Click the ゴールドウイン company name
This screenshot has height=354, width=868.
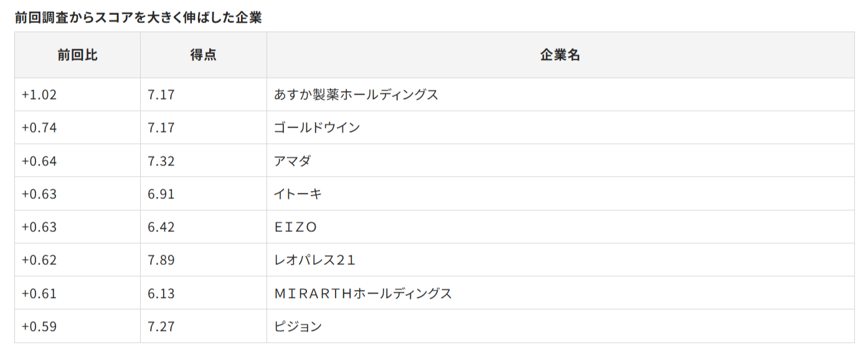[317, 128]
